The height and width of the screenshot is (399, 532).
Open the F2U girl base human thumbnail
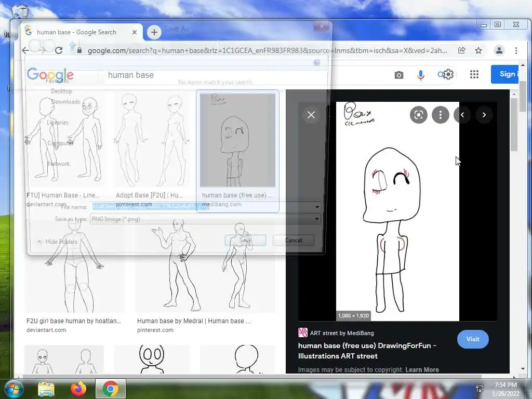75,267
